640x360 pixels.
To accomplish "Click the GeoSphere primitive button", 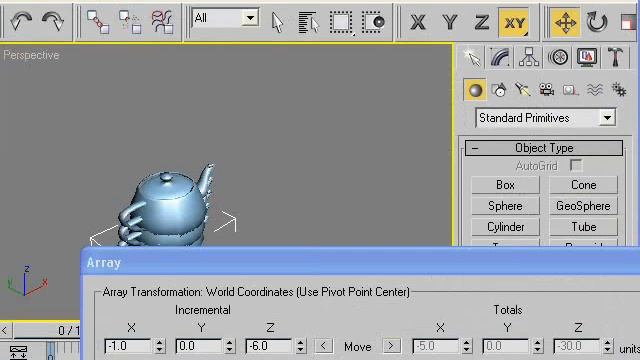I will (x=583, y=206).
